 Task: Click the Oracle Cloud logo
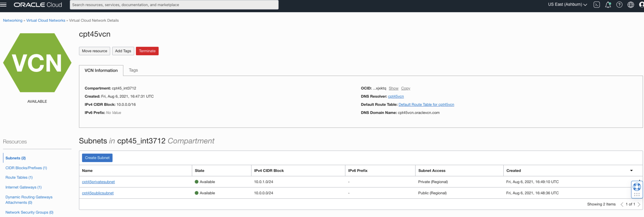click(x=38, y=5)
